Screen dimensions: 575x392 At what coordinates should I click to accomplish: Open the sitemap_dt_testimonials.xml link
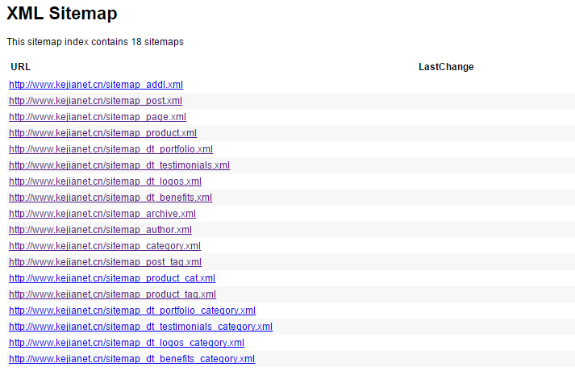coord(119,165)
